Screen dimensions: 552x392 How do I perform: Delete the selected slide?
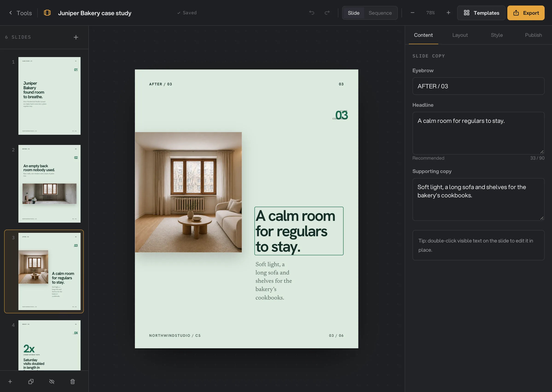[73, 381]
